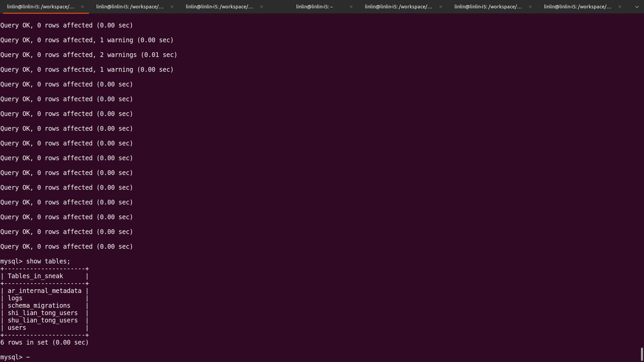
Task: Close the third workspace terminal tab
Action: point(261,6)
